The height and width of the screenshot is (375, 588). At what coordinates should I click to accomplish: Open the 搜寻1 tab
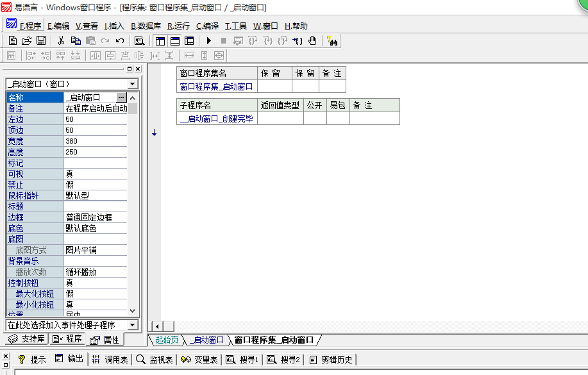(242, 360)
